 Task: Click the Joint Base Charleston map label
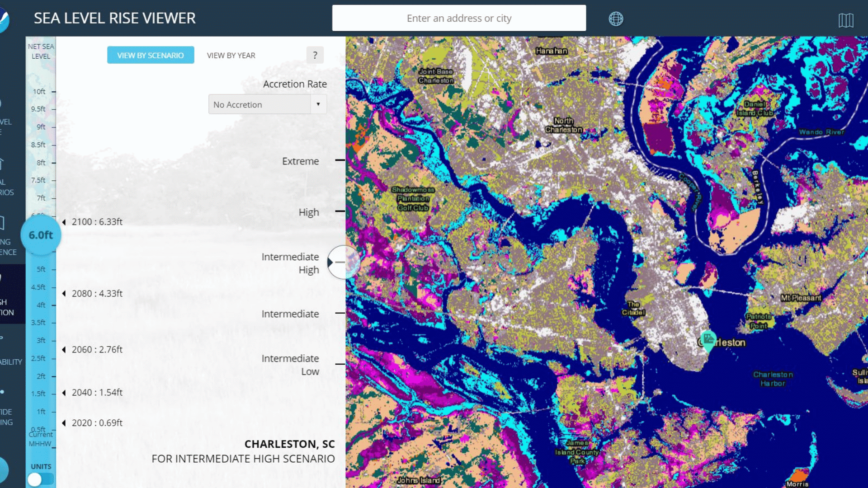436,76
